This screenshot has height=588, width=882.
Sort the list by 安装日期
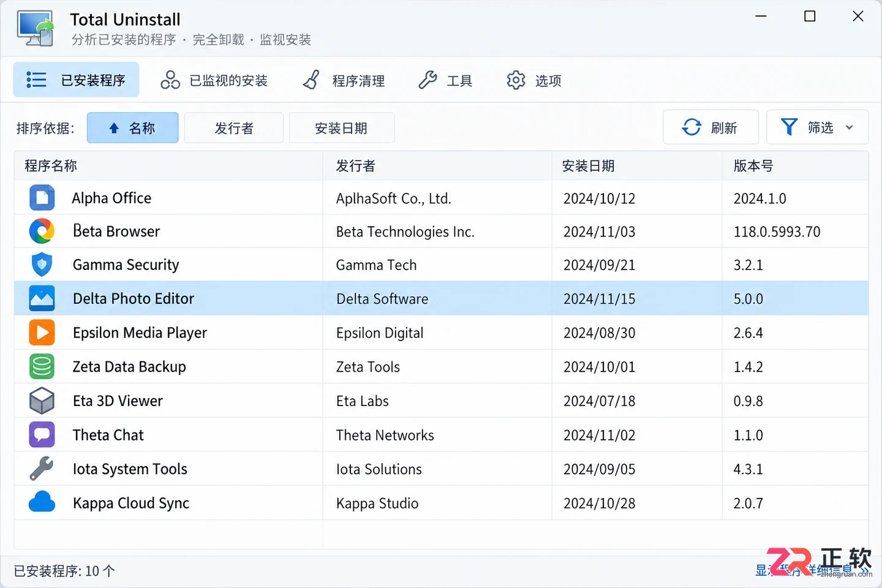(x=341, y=127)
